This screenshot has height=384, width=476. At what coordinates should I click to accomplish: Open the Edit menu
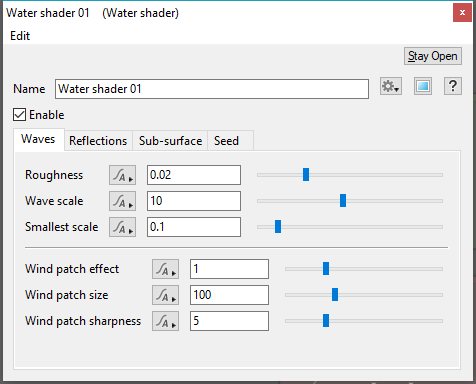click(20, 36)
